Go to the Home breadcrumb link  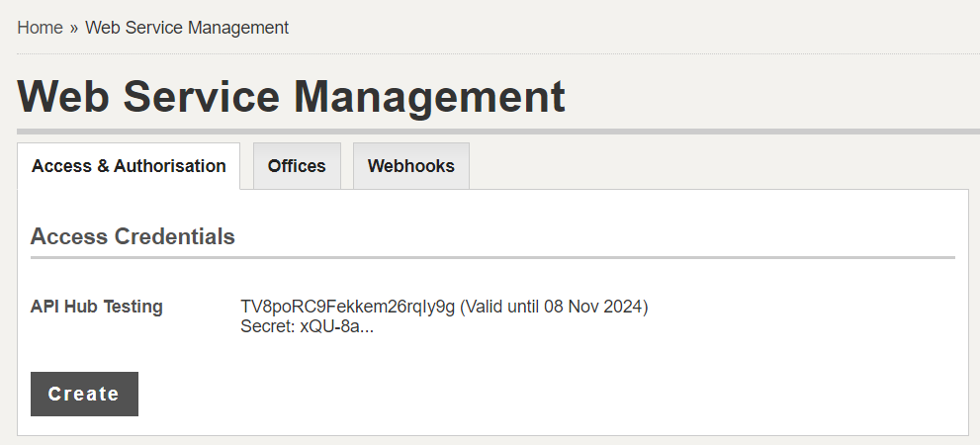click(x=40, y=28)
